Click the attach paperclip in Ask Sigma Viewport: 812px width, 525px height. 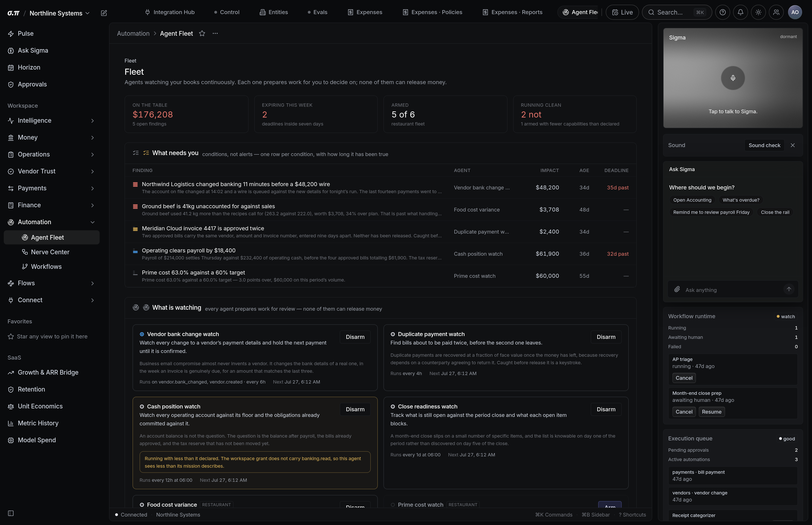(677, 289)
